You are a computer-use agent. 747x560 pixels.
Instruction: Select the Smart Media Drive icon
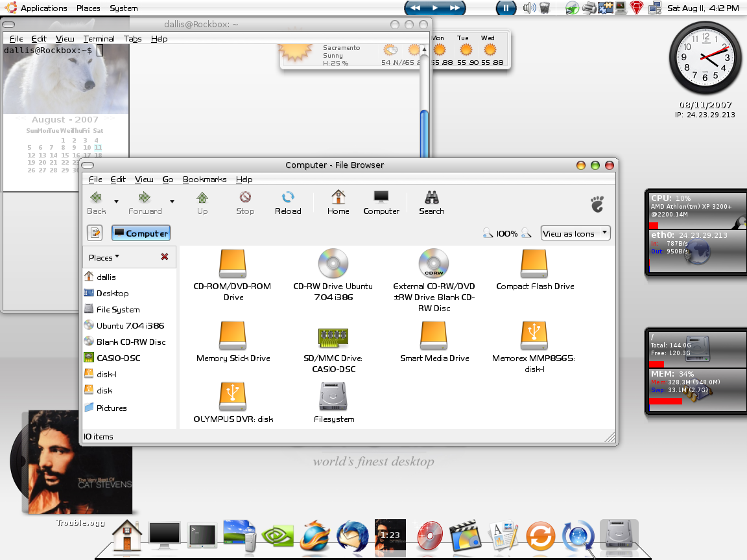tap(434, 336)
